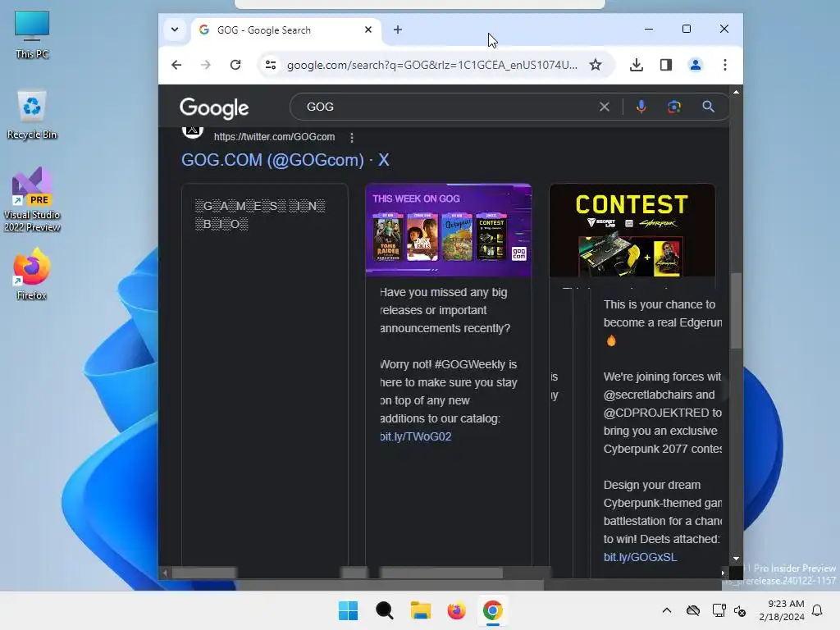Viewport: 840px width, 630px height.
Task: Click horizontal scrollbar right arrow
Action: click(723, 573)
